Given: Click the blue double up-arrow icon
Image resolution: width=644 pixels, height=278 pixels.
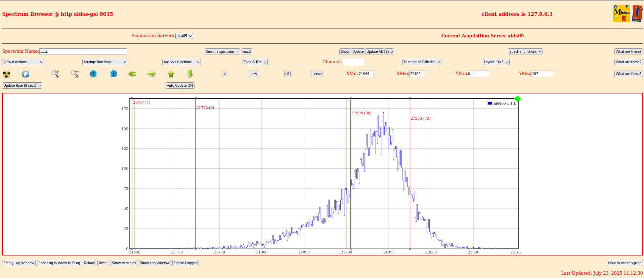Looking at the screenshot, I should 114,74.
